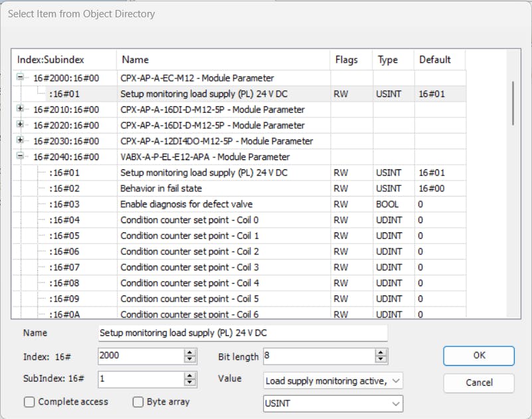Click the SubIndex 16# input field

[x=141, y=379]
